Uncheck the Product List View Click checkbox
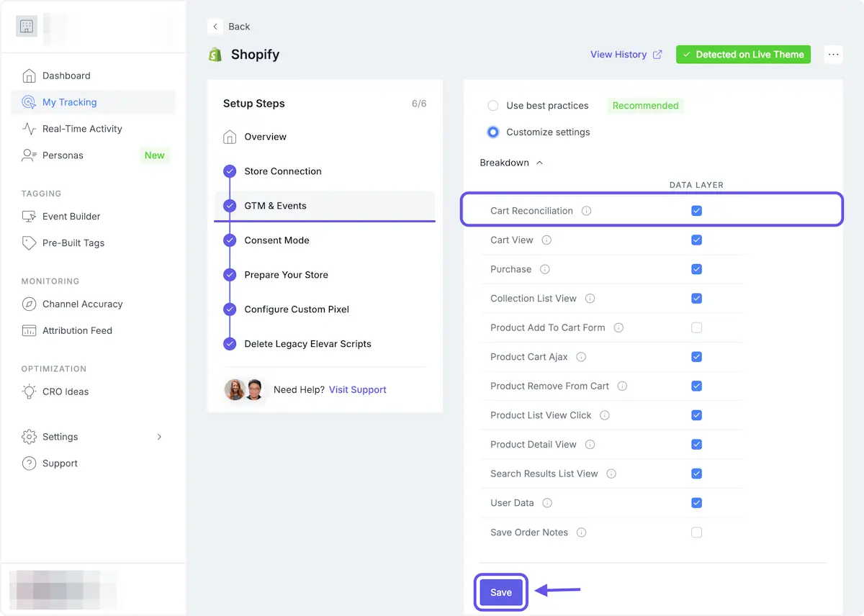The image size is (864, 616). (x=696, y=415)
